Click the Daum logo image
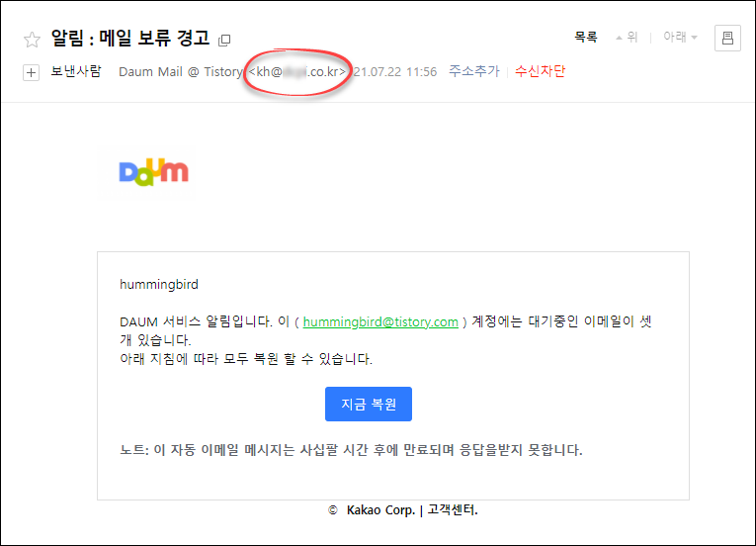 [x=153, y=172]
